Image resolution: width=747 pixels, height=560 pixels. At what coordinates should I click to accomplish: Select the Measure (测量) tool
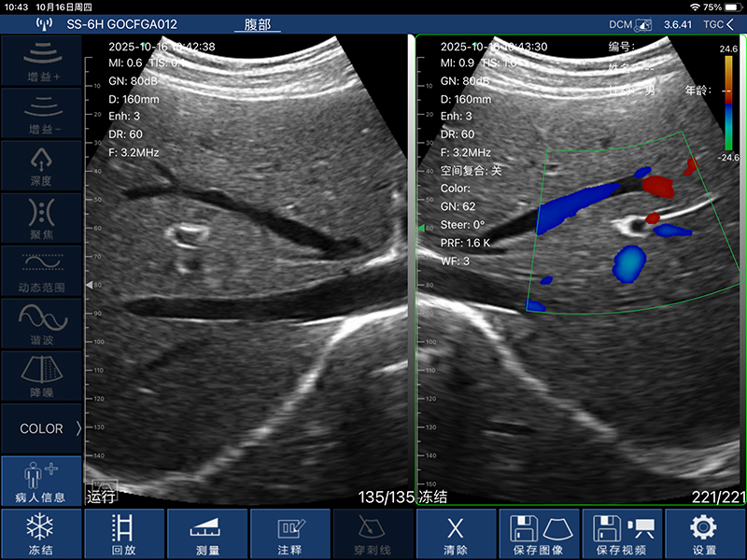coord(207,534)
